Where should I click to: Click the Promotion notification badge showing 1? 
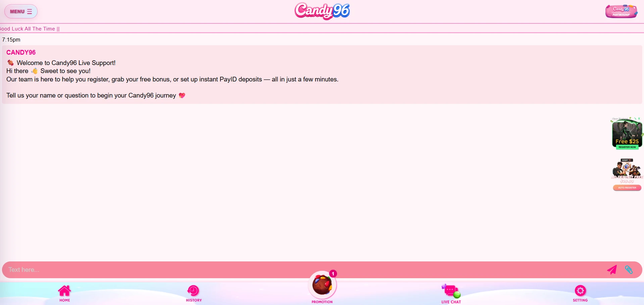click(333, 274)
